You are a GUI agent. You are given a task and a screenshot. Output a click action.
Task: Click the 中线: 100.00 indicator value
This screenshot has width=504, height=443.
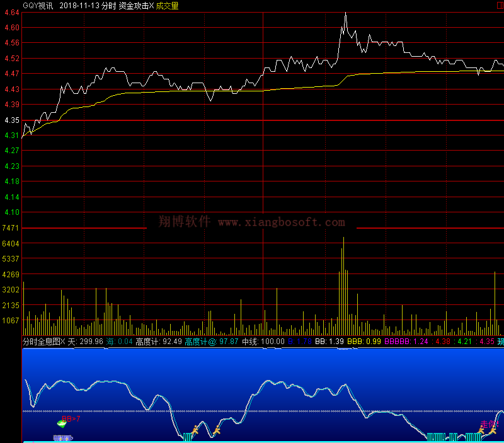pos(263,342)
